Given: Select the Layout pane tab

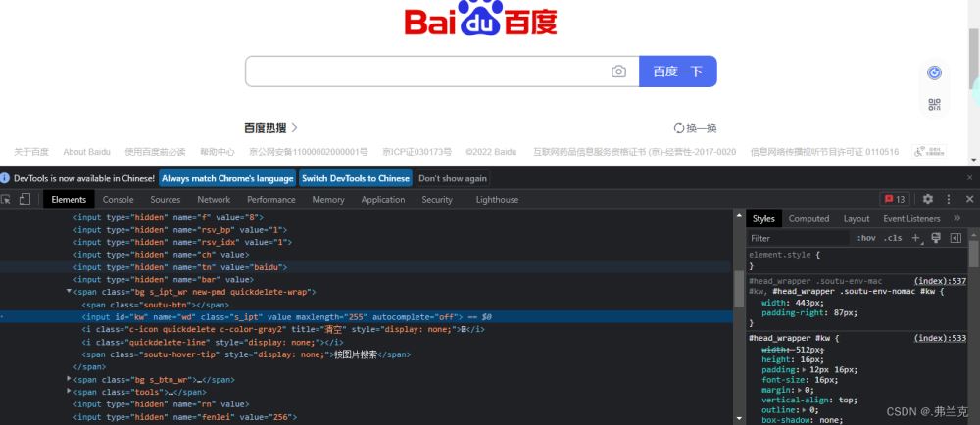Looking at the screenshot, I should (x=857, y=218).
